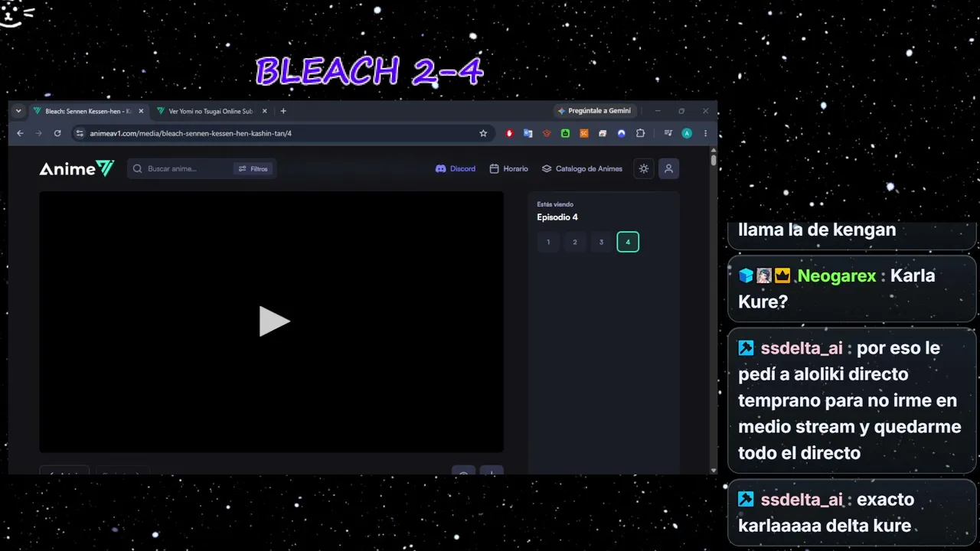Bookmark this page with the star
The height and width of the screenshot is (551, 980).
tap(483, 133)
